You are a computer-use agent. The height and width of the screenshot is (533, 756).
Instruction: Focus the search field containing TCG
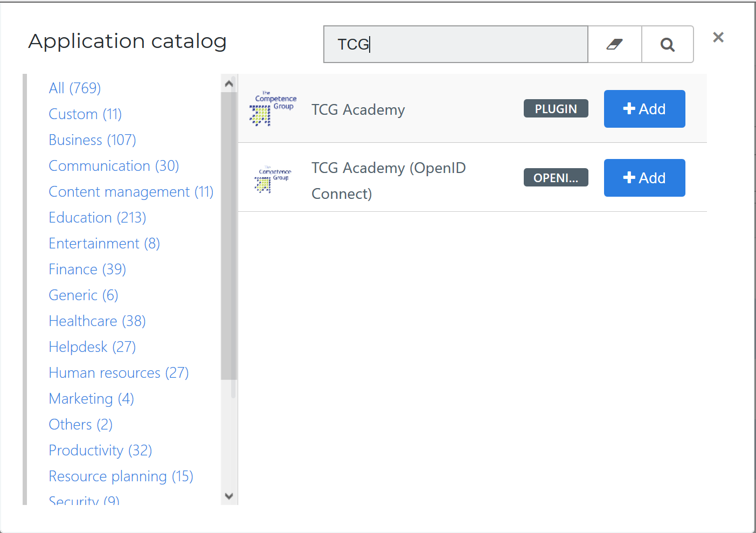(x=456, y=44)
